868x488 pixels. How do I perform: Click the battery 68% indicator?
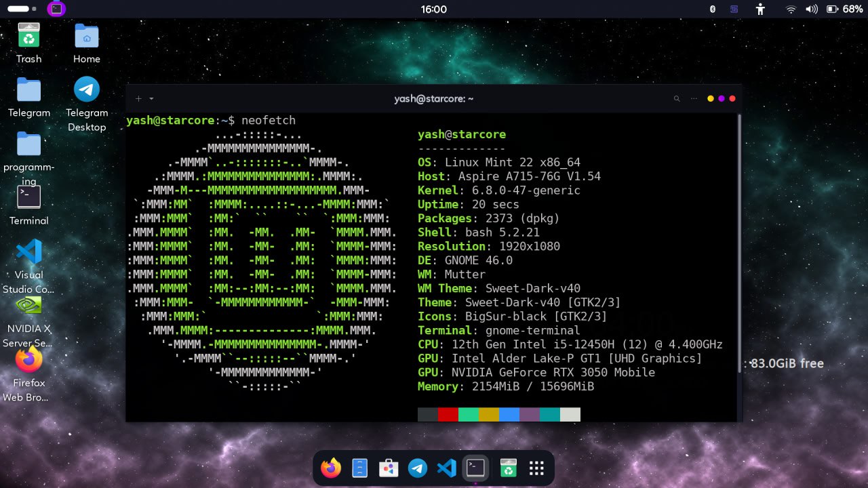coord(844,9)
